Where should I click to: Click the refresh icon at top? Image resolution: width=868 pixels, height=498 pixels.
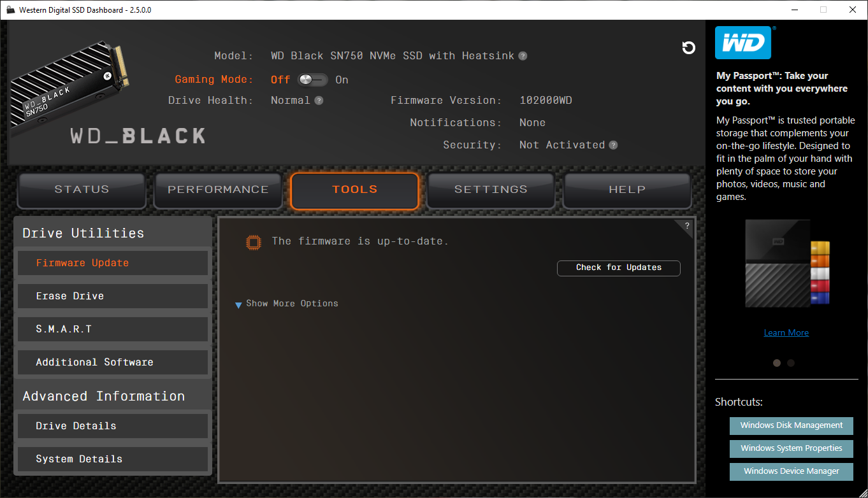688,48
